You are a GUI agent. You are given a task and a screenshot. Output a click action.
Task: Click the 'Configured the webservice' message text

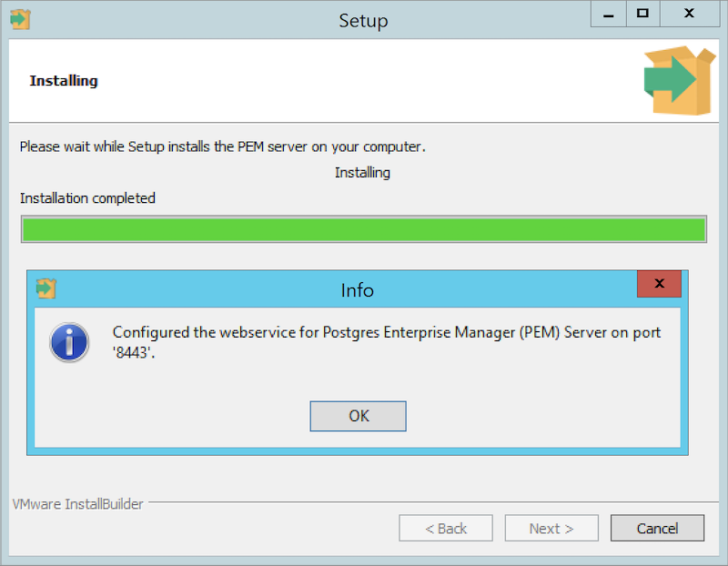pyautogui.click(x=386, y=342)
